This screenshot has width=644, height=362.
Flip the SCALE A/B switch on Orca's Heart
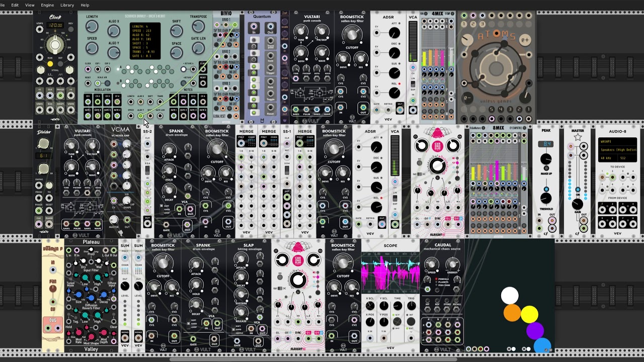[107, 83]
